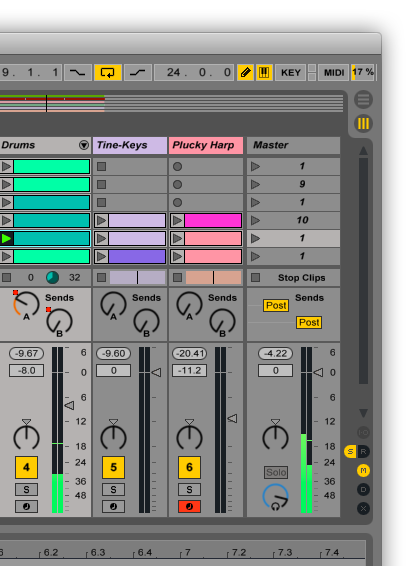Launch the bottom Master scene

coord(256,256)
